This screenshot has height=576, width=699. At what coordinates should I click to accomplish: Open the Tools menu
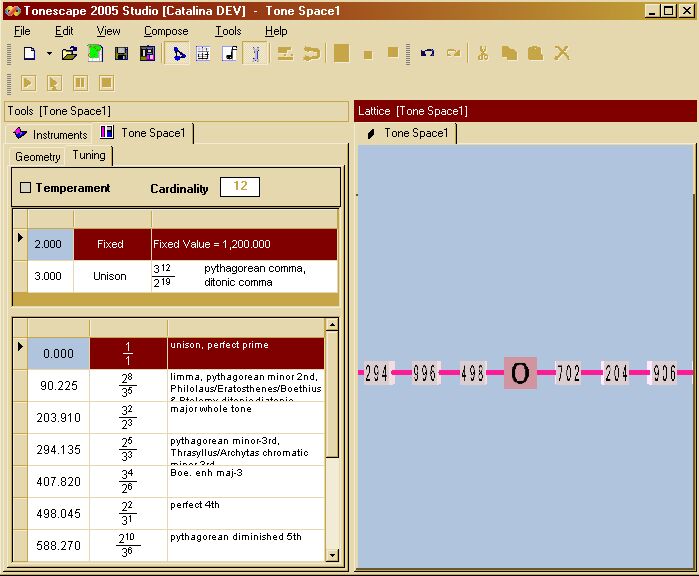(228, 31)
